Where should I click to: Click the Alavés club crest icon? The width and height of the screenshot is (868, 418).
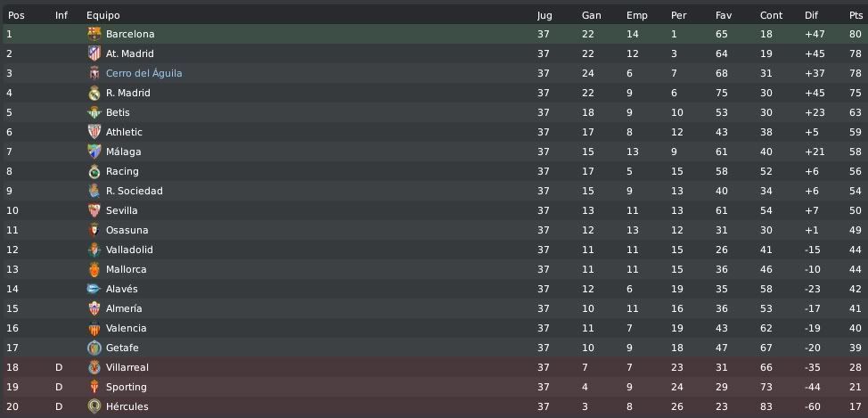[94, 289]
